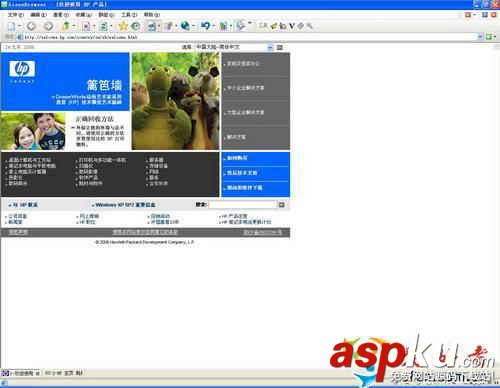Open the dropdown arrow beside the new page icon

pyautogui.click(x=19, y=26)
